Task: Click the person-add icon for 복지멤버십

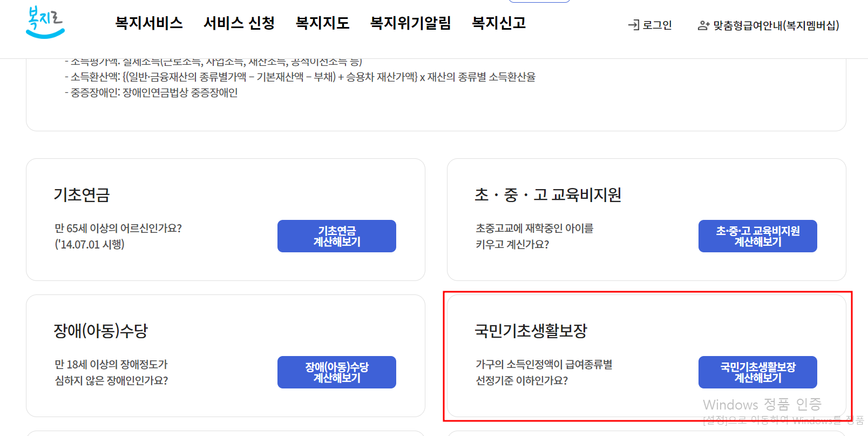Action: pyautogui.click(x=703, y=24)
